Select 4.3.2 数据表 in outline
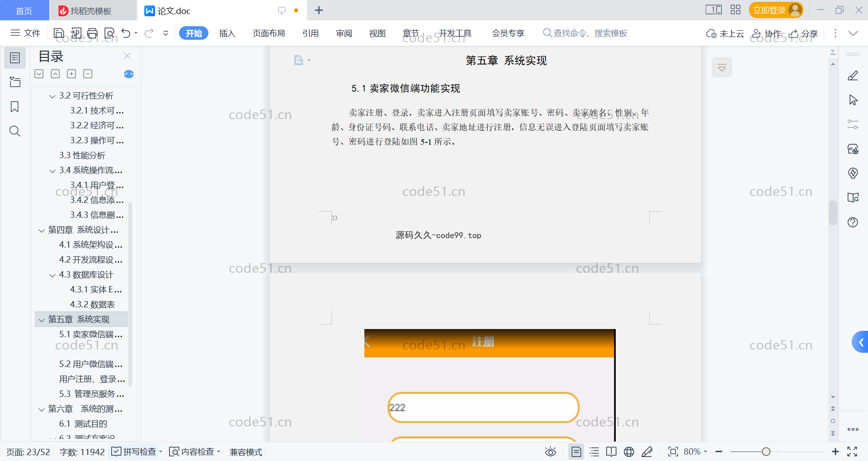The image size is (868, 461). pyautogui.click(x=92, y=305)
